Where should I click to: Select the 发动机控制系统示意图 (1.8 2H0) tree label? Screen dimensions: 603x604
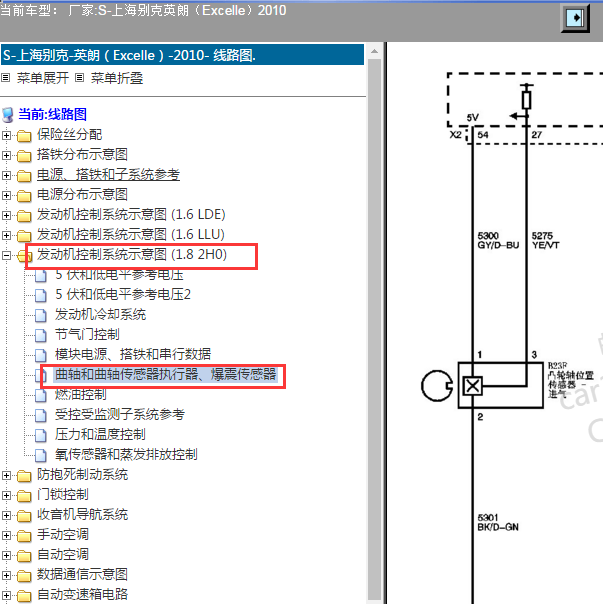click(x=132, y=255)
